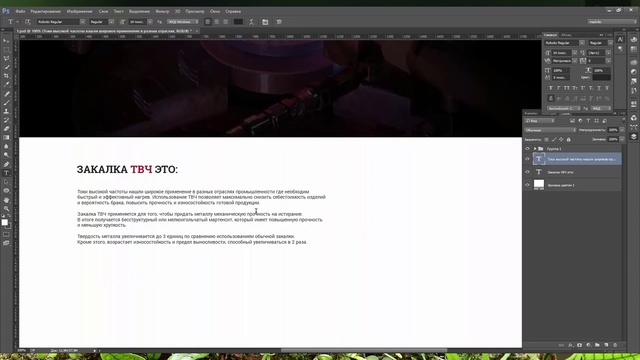
Task: Open the Редактирование menu
Action: pyautogui.click(x=46, y=11)
